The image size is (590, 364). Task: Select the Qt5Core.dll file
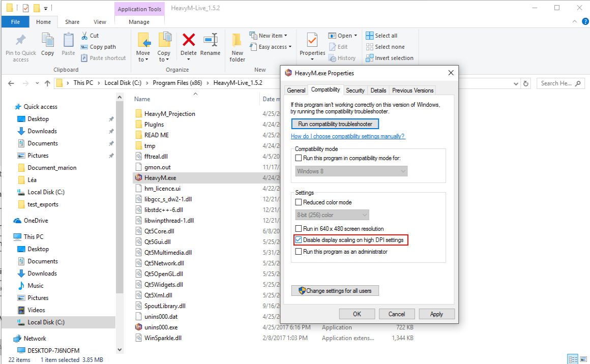pos(159,231)
